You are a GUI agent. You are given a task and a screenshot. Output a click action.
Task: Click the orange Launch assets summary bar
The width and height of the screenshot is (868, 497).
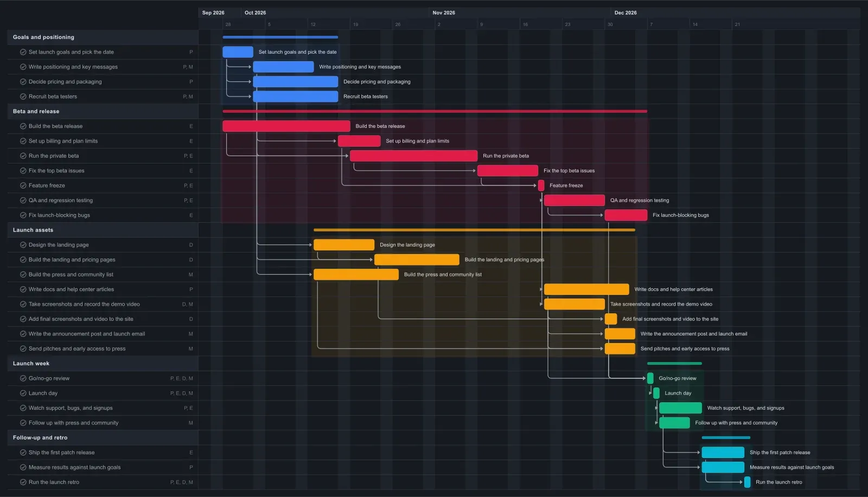point(474,230)
